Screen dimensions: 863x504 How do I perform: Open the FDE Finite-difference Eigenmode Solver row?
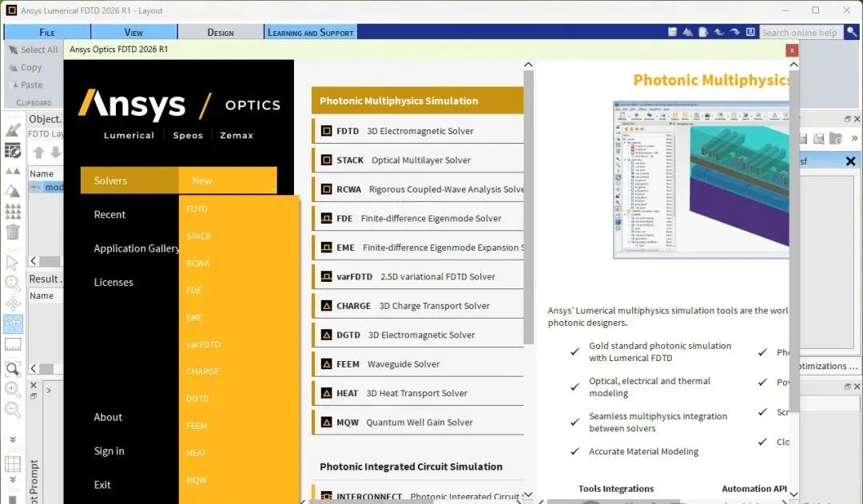[x=418, y=218]
